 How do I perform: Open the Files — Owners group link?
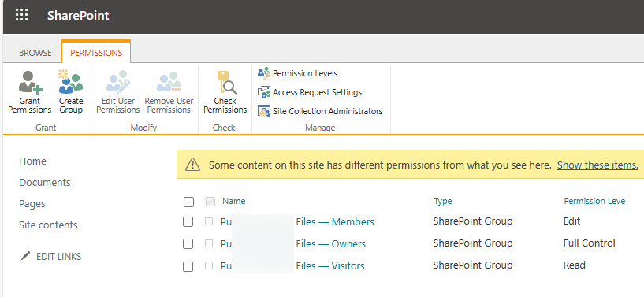293,244
